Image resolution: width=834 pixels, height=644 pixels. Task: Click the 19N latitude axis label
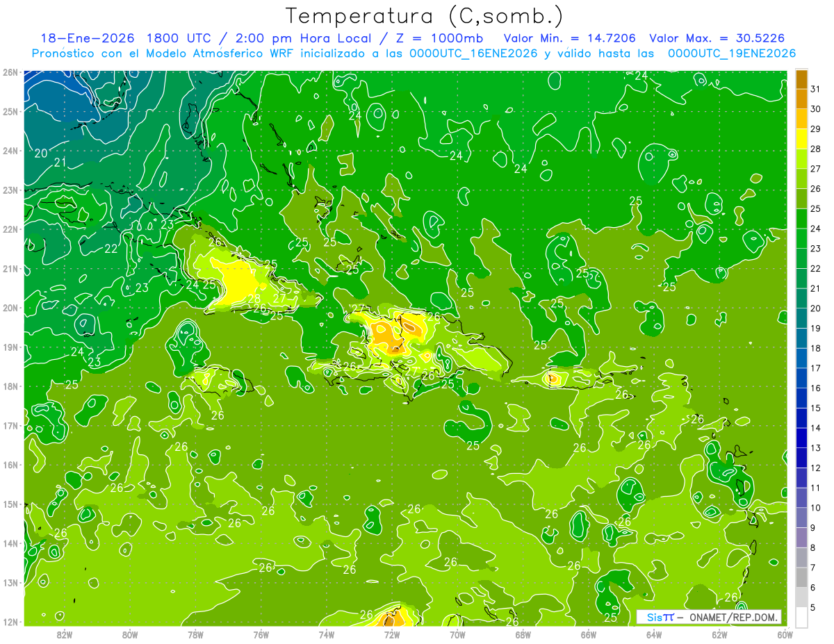[10, 347]
